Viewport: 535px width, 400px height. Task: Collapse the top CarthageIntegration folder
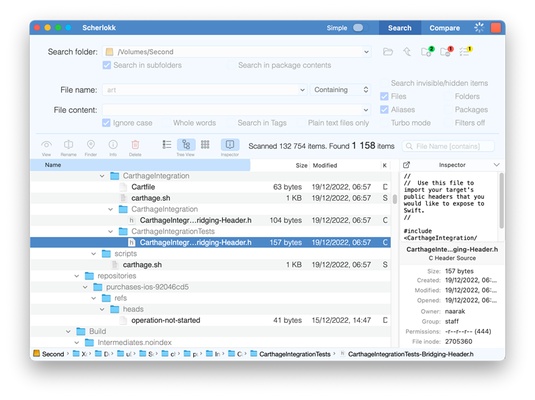tap(102, 176)
